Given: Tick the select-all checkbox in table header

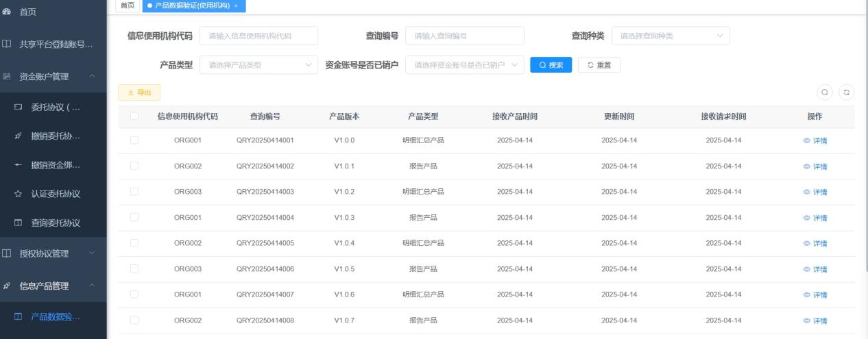Looking at the screenshot, I should click(x=134, y=116).
